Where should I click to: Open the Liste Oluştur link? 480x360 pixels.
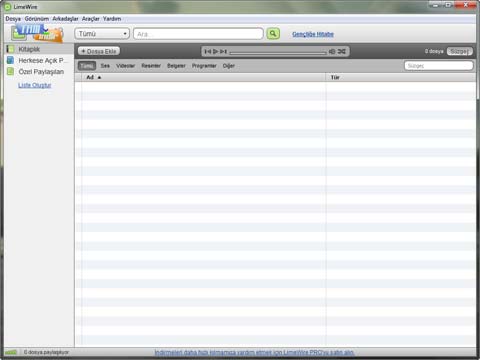(x=35, y=85)
